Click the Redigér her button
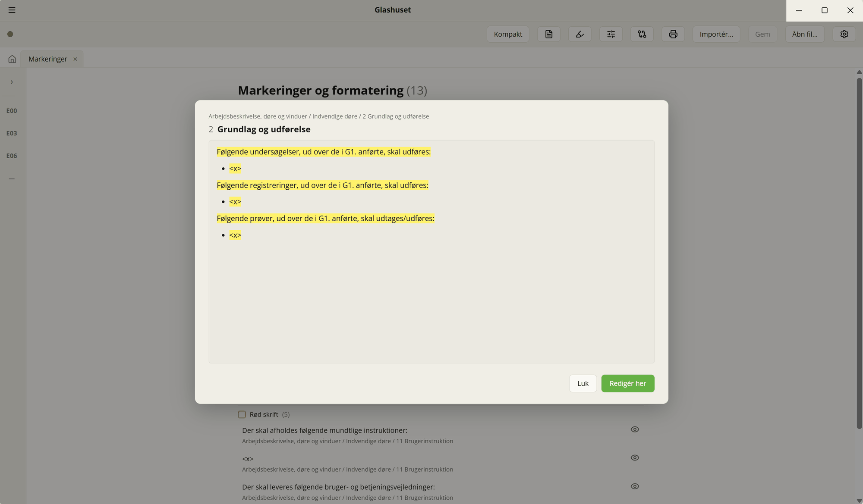The image size is (863, 504). (x=628, y=383)
